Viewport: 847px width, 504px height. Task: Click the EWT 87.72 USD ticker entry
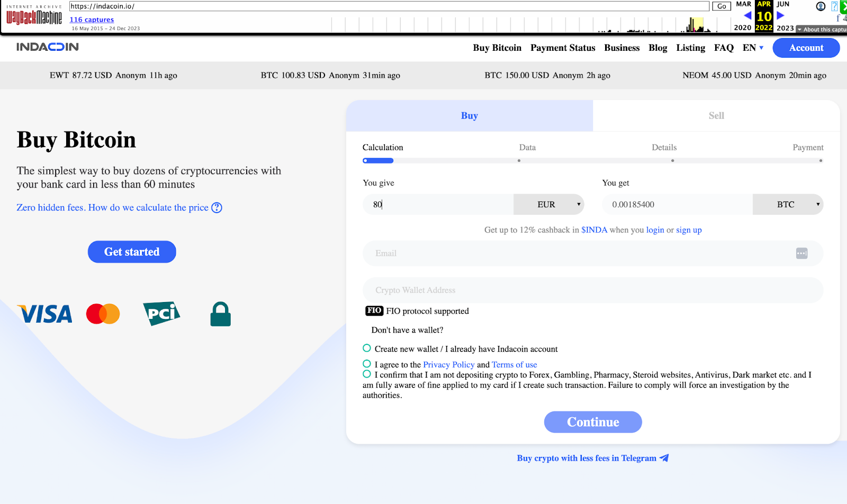113,75
